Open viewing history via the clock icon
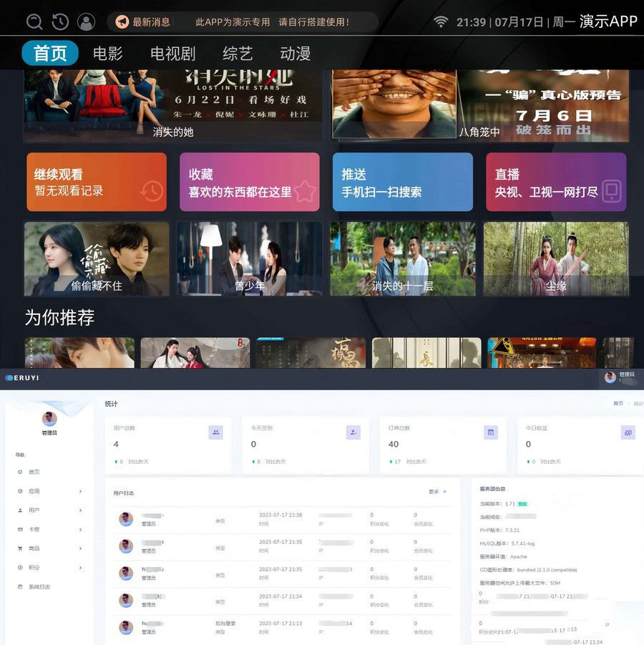The width and height of the screenshot is (644, 645). [x=60, y=21]
